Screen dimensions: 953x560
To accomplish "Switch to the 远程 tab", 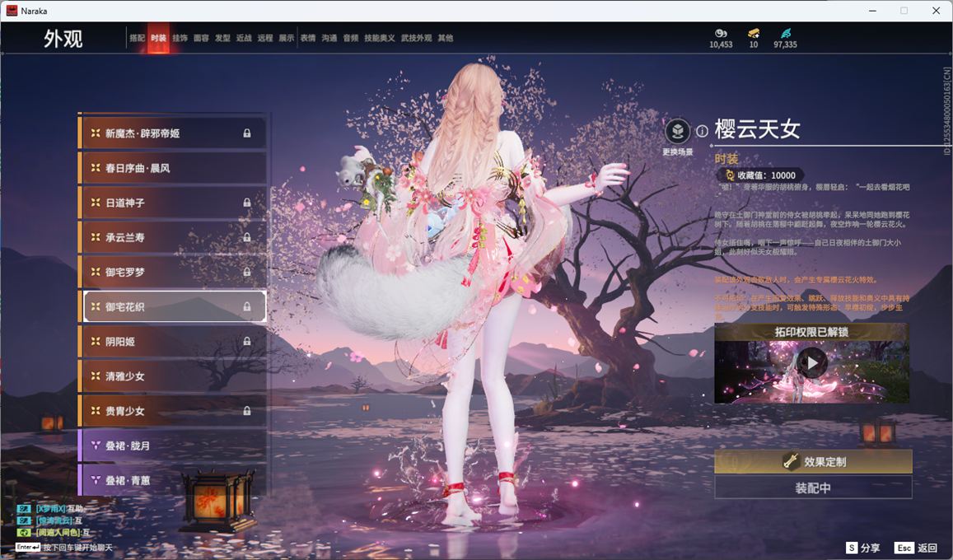I will click(x=265, y=38).
